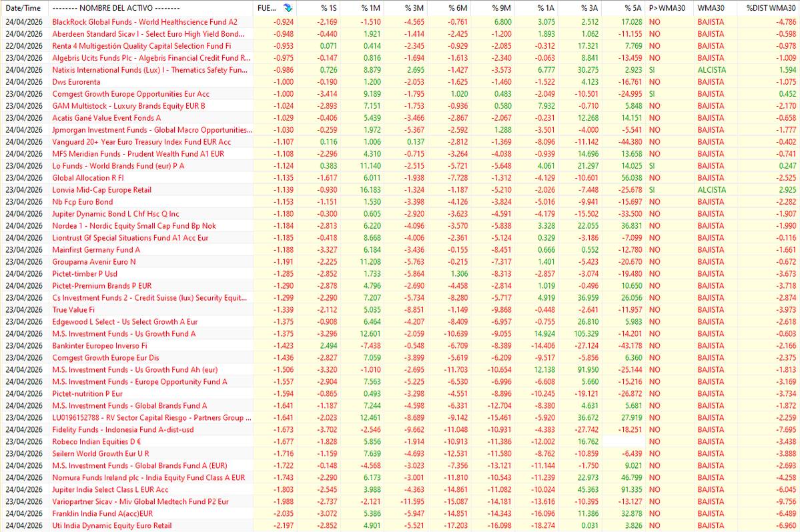
Task: Select Uti India Dynamic Equity Euro Retail
Action: click(111, 525)
